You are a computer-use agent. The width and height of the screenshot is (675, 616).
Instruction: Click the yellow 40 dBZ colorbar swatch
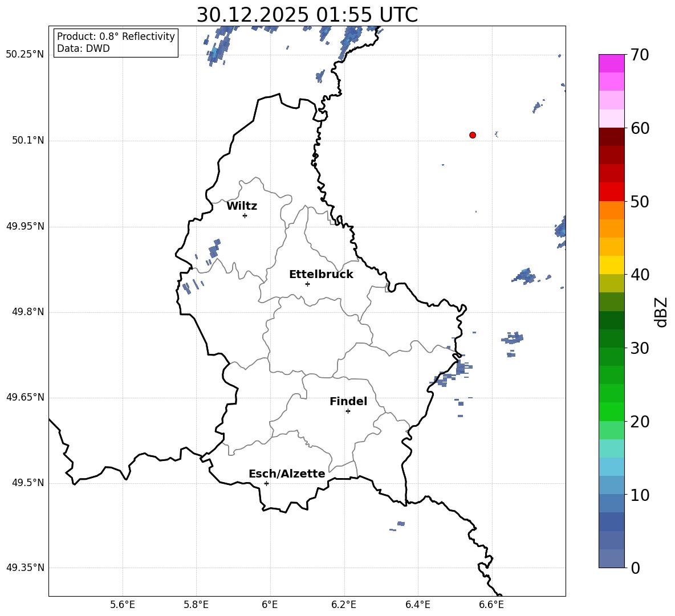pyautogui.click(x=611, y=265)
